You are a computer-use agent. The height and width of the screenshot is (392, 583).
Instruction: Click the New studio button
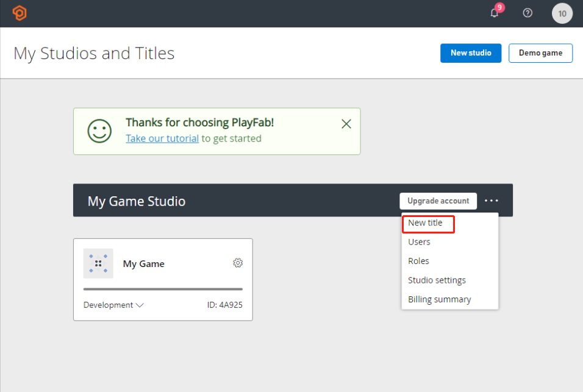(471, 53)
